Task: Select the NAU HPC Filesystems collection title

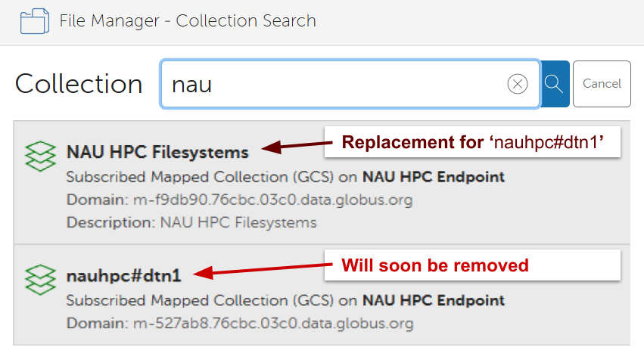Action: coord(157,152)
